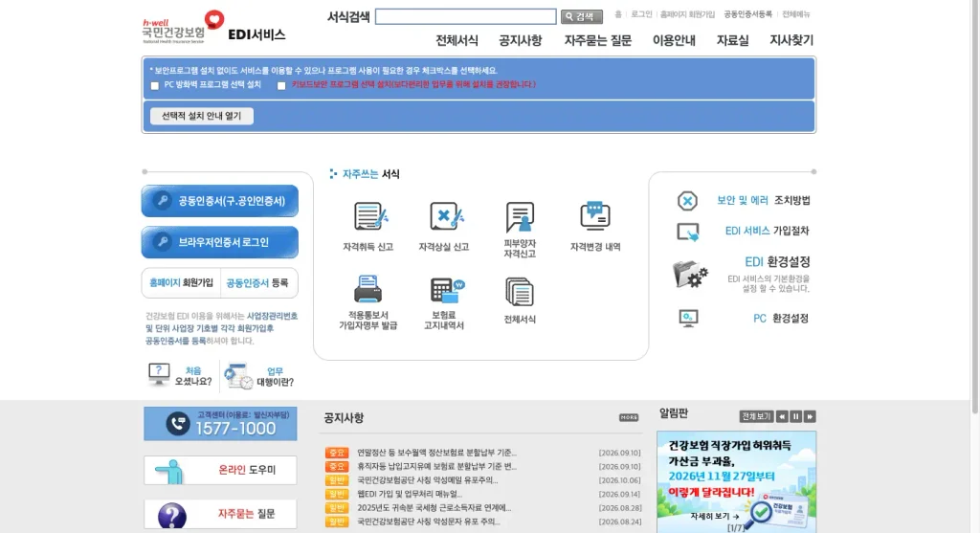The height and width of the screenshot is (533, 980).
Task: Open the 피부양자 자격신고 icon
Action: tap(520, 216)
